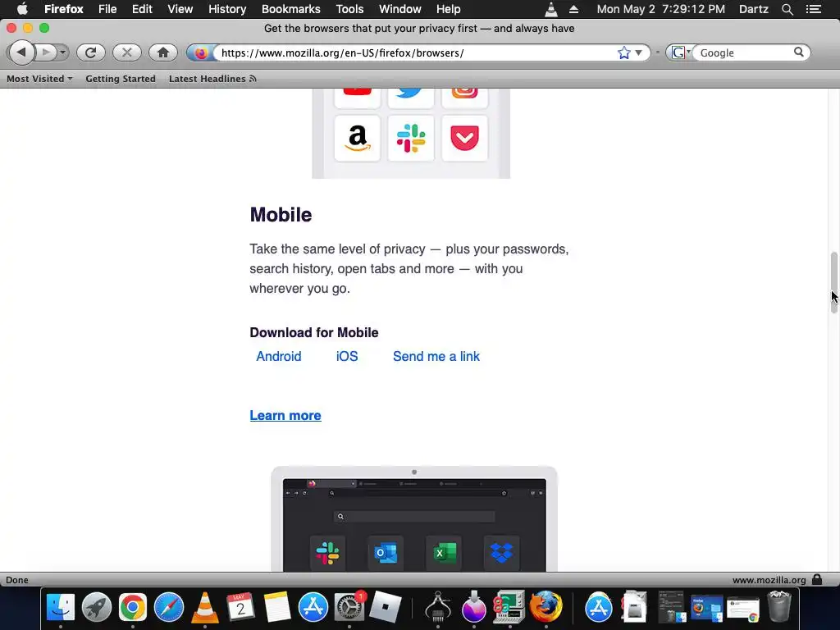This screenshot has width=840, height=630.
Task: Click the Download for Mobile heading
Action: pos(314,333)
